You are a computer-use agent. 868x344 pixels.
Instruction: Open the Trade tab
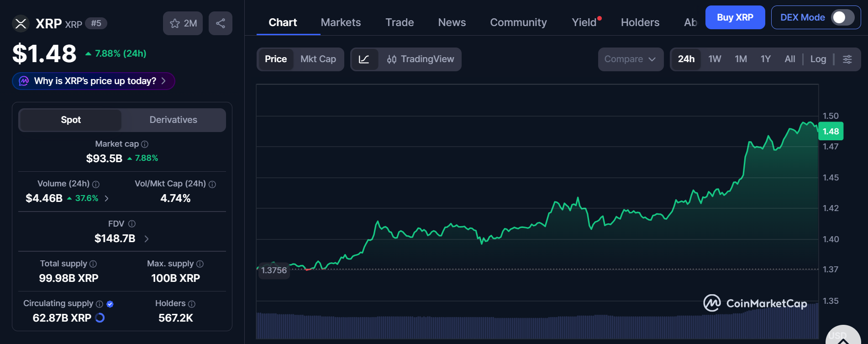[400, 22]
